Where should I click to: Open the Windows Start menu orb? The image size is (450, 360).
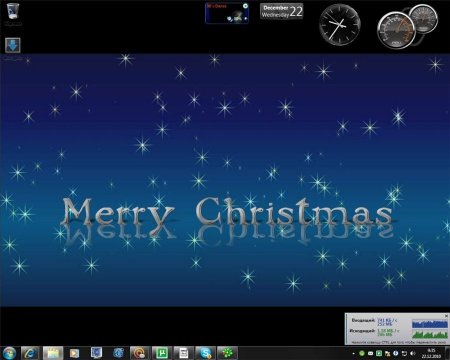tap(9, 353)
